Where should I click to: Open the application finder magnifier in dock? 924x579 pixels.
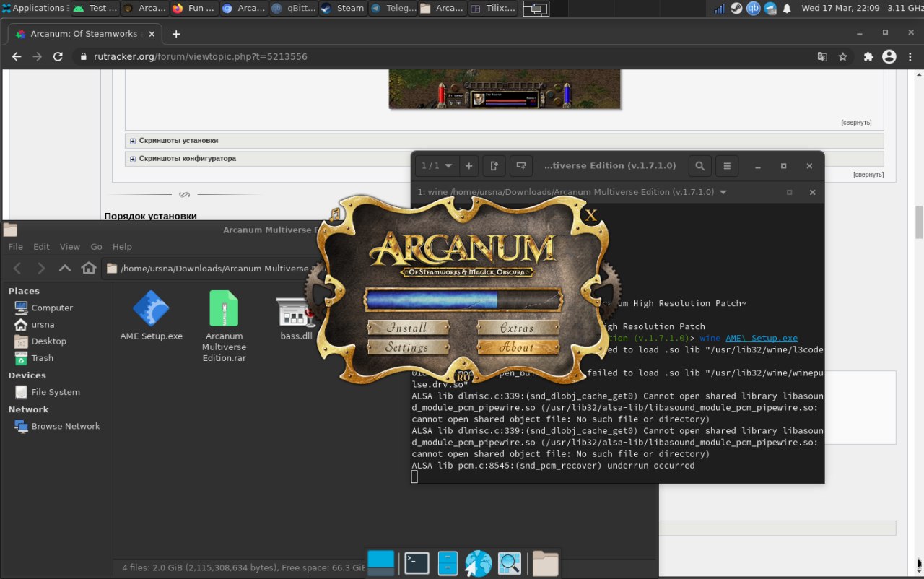[510, 563]
